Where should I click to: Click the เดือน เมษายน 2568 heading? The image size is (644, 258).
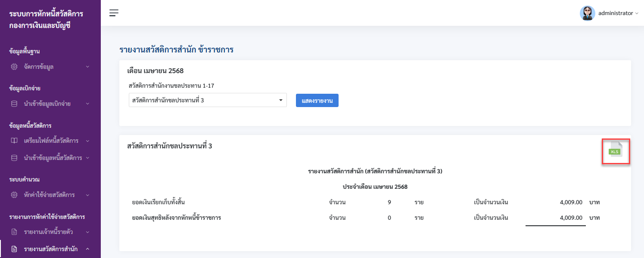(156, 71)
